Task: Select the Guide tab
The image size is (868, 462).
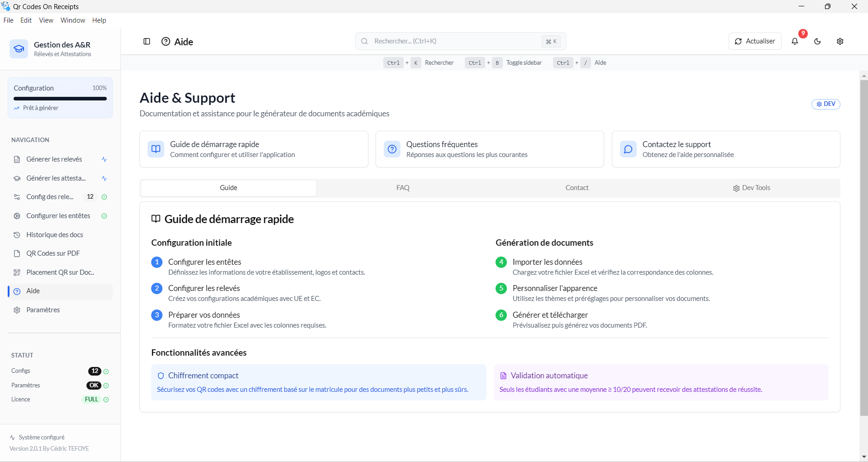Action: coord(229,188)
